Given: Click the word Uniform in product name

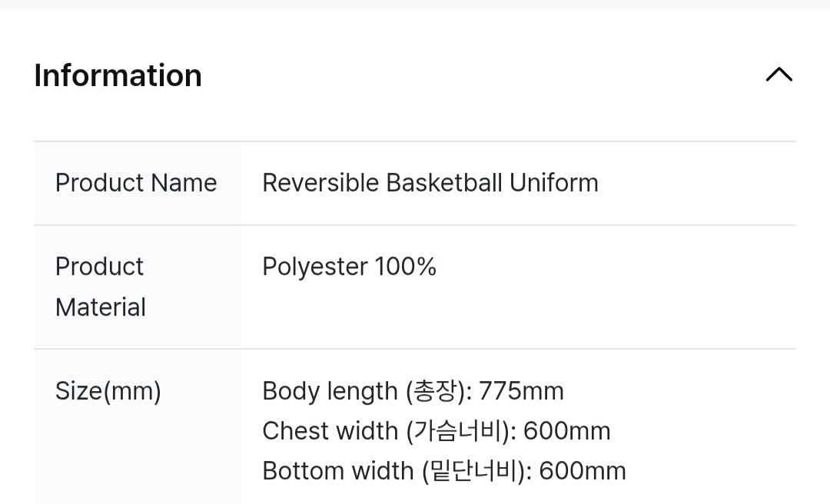Looking at the screenshot, I should point(553,183).
